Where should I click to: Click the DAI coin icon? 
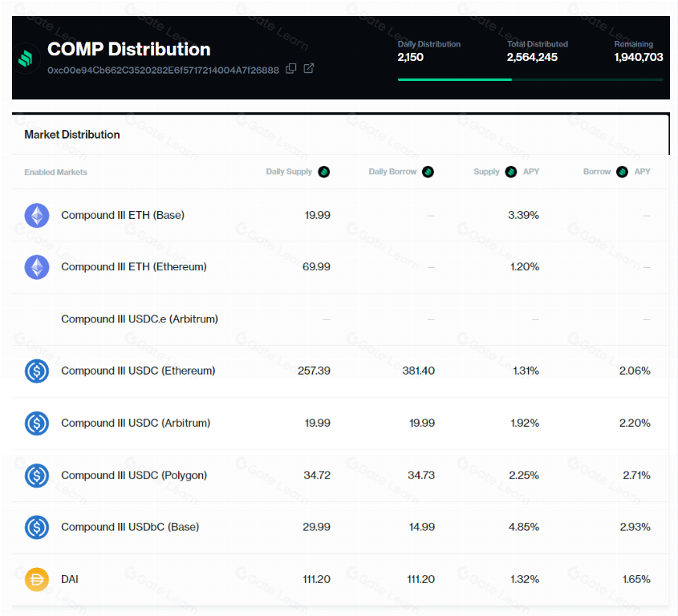pyautogui.click(x=37, y=579)
